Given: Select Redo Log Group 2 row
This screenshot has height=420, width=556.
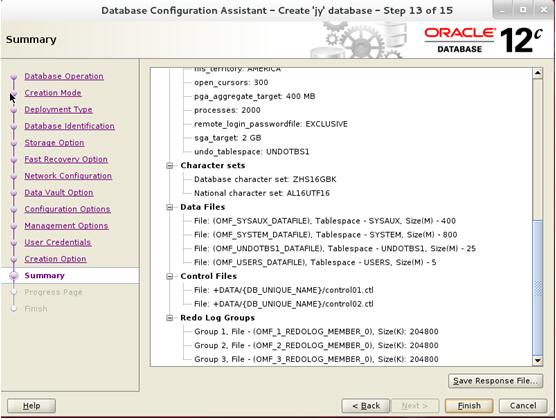Looking at the screenshot, I should coord(316,346).
